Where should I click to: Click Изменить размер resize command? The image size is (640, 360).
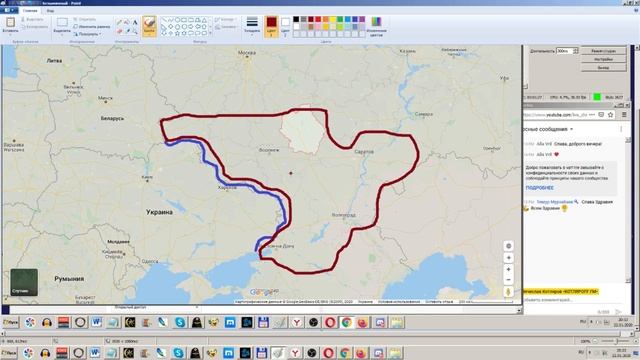pyautogui.click(x=92, y=27)
